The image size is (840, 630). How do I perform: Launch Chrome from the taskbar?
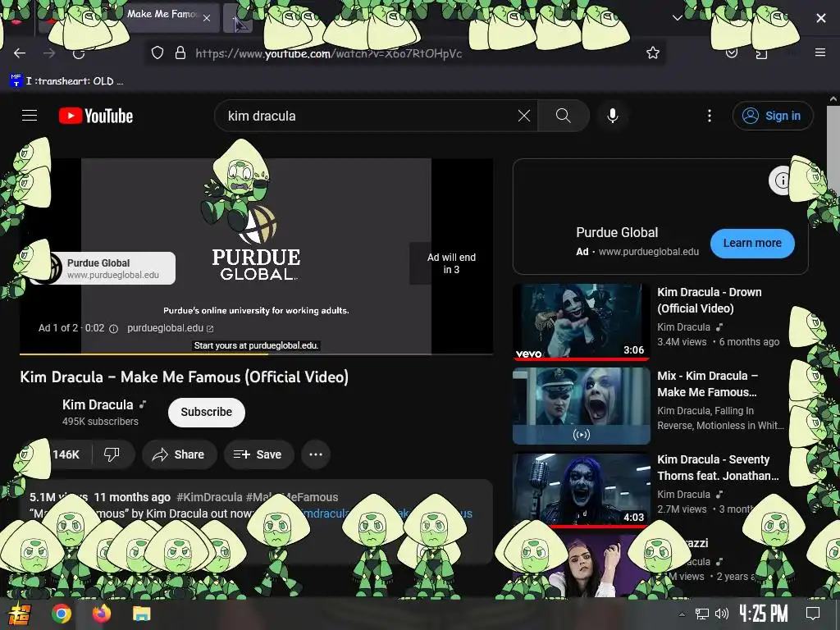[x=62, y=614]
